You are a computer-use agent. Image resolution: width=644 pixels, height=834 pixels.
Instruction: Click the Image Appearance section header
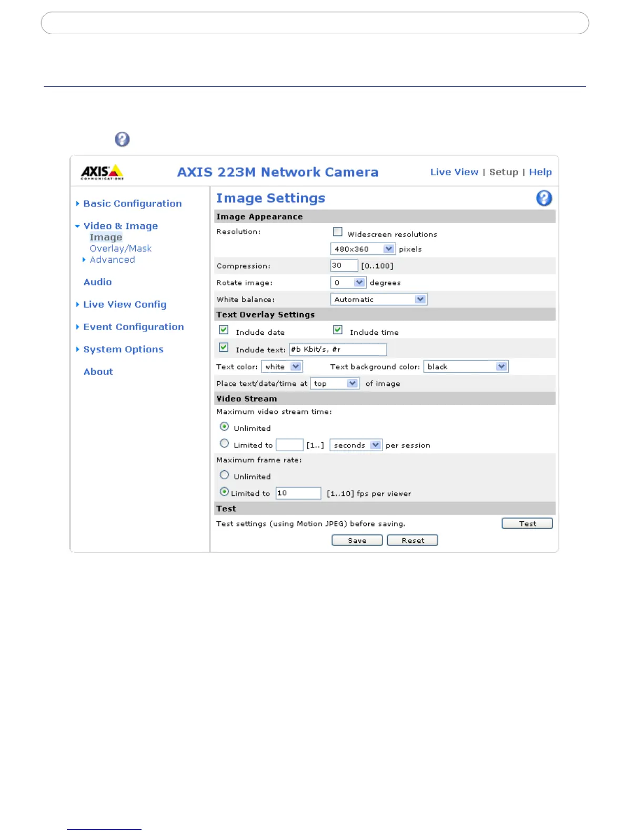pyautogui.click(x=385, y=216)
